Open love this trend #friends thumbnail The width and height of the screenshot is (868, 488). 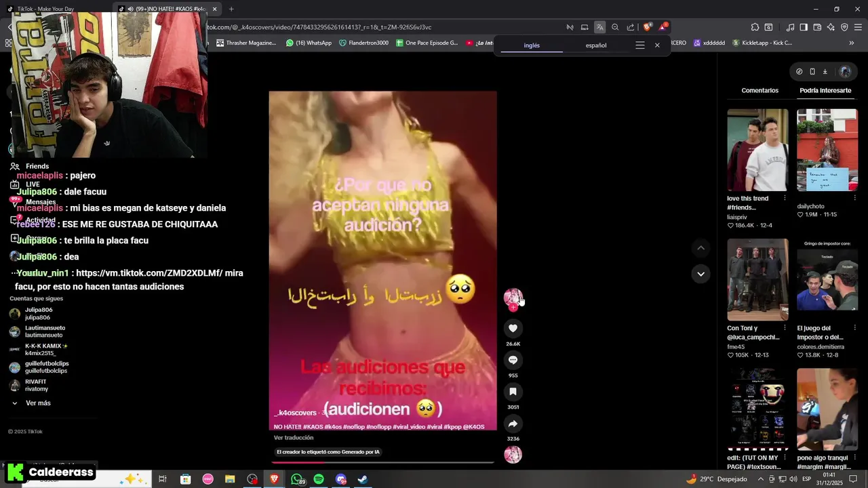click(757, 150)
